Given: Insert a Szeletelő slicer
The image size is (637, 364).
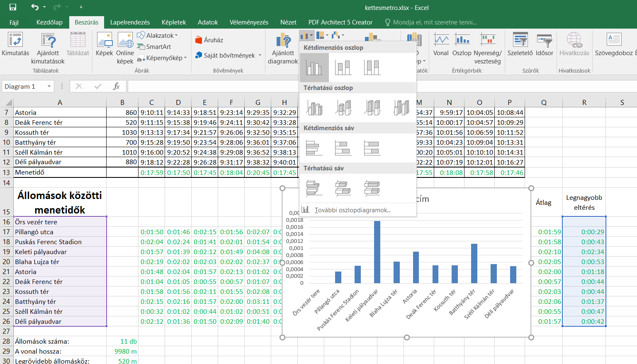Looking at the screenshot, I should 520,45.
